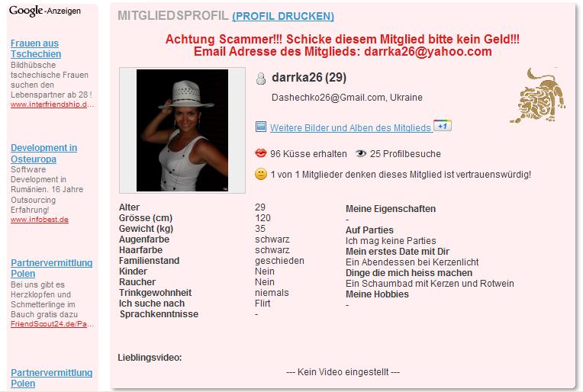
Task: Click the 96 Küsse erhalten text
Action: [x=308, y=154]
